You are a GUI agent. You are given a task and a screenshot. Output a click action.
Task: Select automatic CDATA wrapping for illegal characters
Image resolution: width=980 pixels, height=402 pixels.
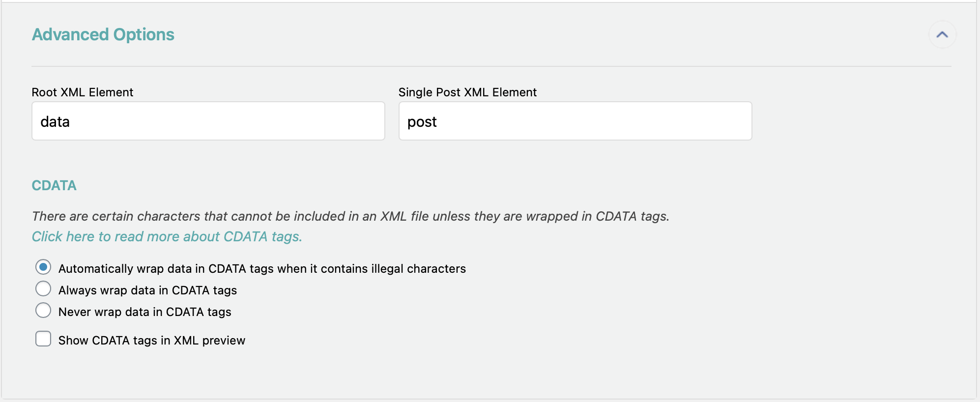[43, 267]
